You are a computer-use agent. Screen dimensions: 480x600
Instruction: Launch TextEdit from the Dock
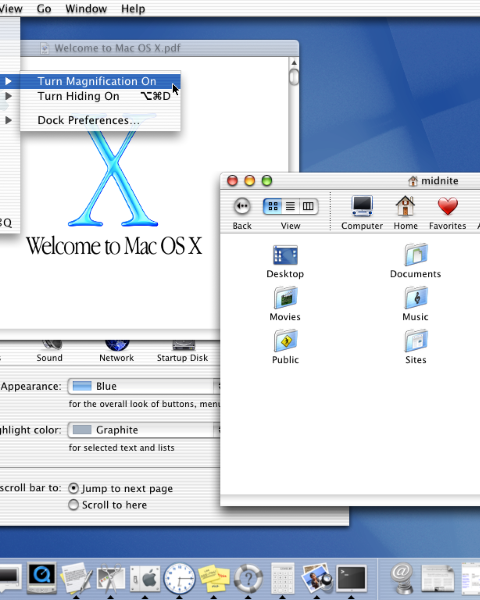coord(76,578)
